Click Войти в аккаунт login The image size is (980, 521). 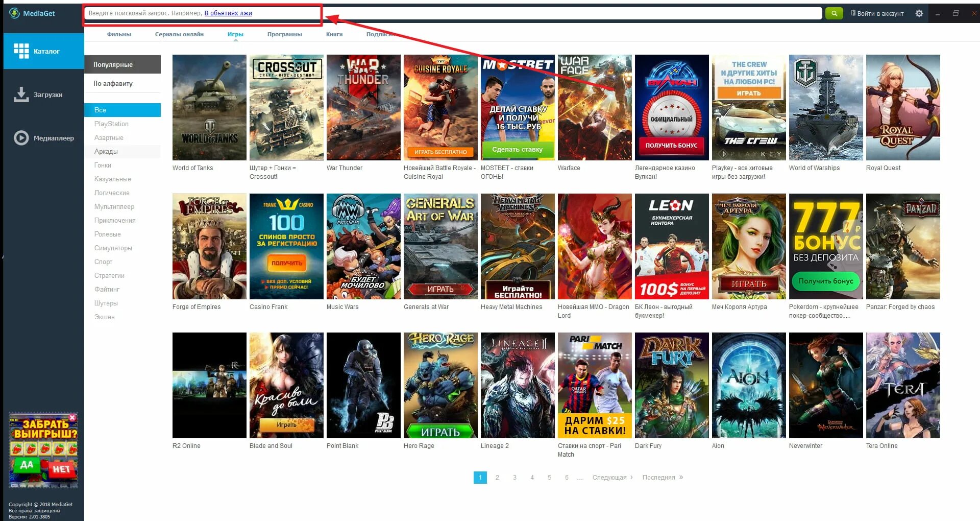coord(877,14)
